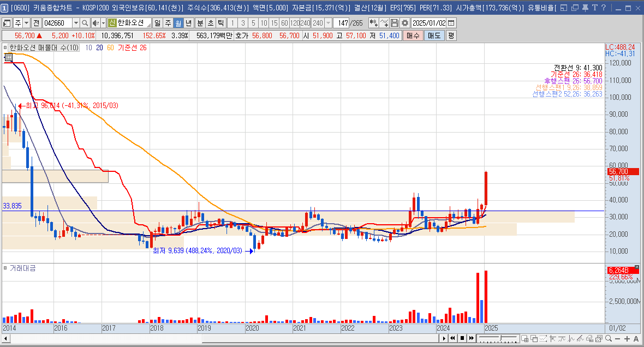
Task: Click the cascade windows icon in title bar
Action: (575, 8)
